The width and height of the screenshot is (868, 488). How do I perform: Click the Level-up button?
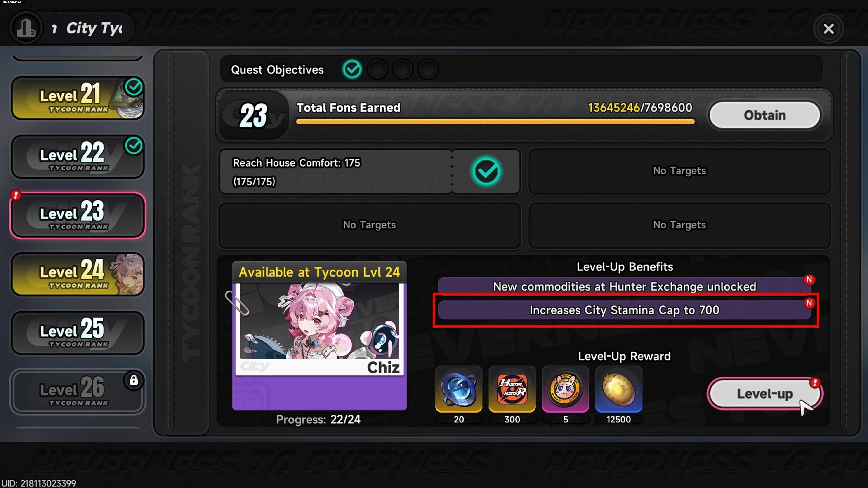click(764, 393)
